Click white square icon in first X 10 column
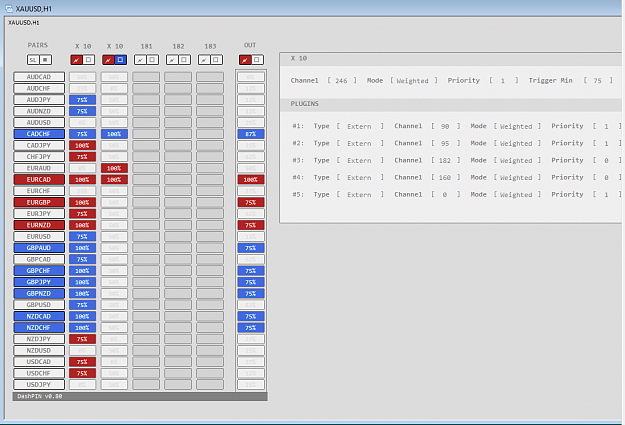Screen dimensions: 625x425 (x=88, y=60)
